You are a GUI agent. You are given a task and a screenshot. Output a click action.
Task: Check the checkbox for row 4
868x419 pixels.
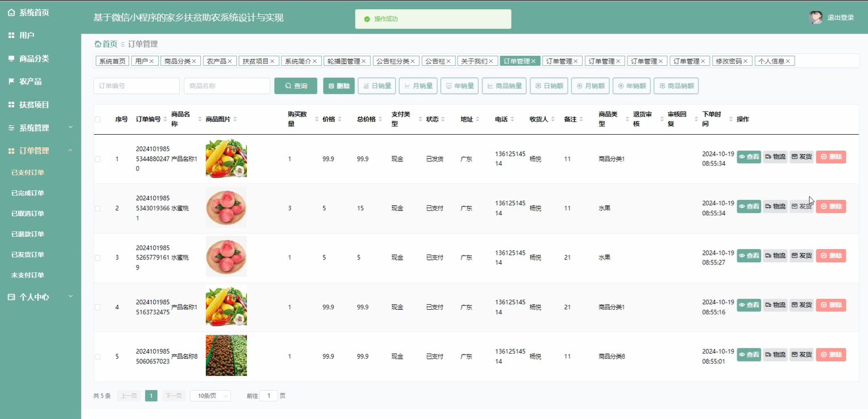click(98, 307)
